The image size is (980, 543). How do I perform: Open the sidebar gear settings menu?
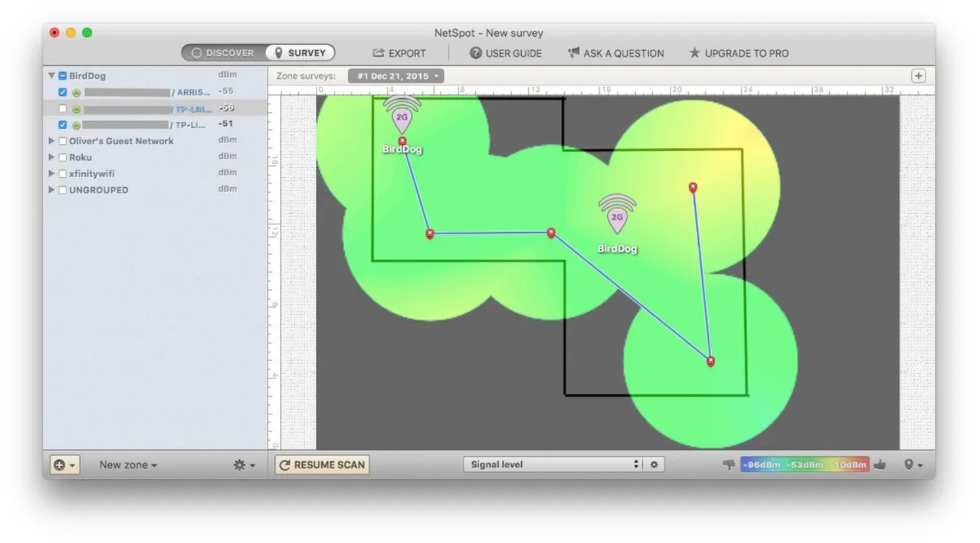click(243, 464)
